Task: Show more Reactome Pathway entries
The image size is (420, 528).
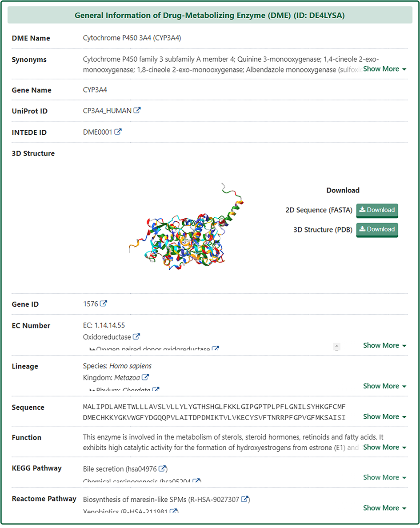Action: click(x=384, y=508)
